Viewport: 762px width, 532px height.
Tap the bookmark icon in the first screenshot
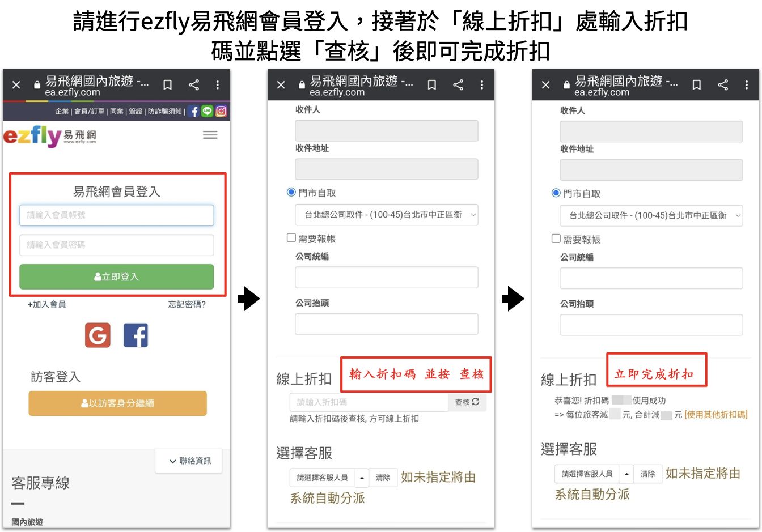[168, 85]
